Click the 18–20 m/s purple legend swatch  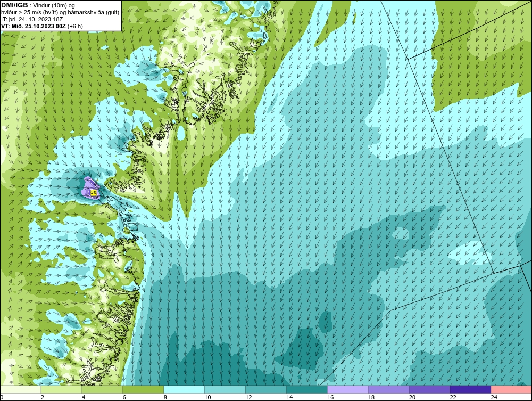[388, 389]
